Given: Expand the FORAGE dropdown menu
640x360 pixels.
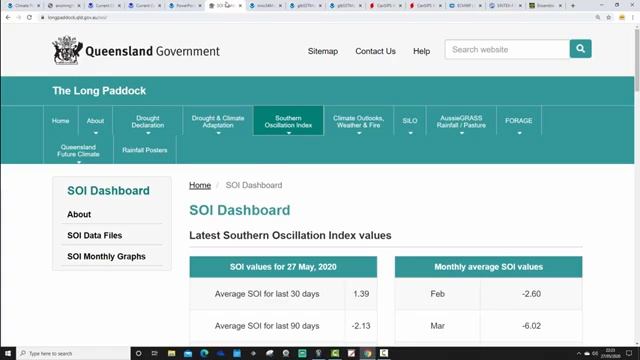Looking at the screenshot, I should point(519,133).
